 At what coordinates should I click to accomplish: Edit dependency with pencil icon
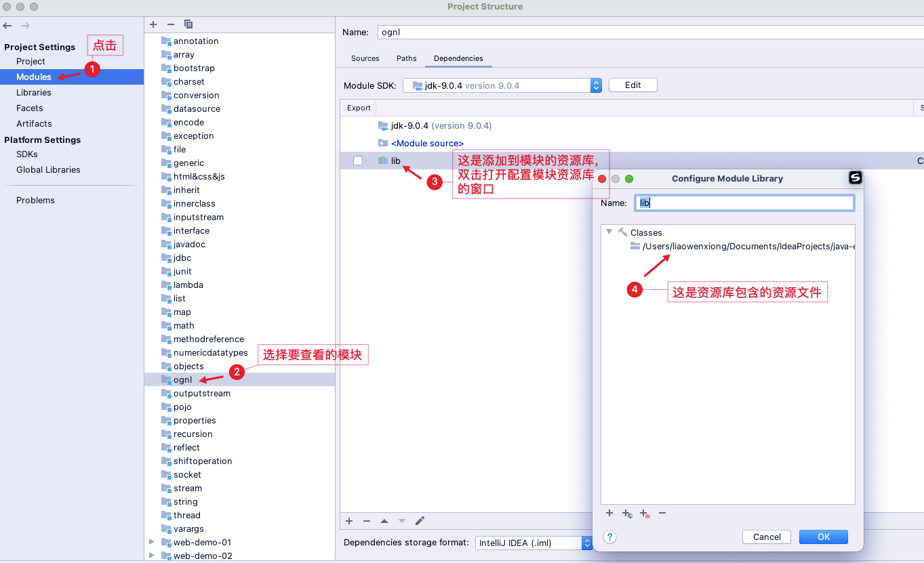point(420,521)
